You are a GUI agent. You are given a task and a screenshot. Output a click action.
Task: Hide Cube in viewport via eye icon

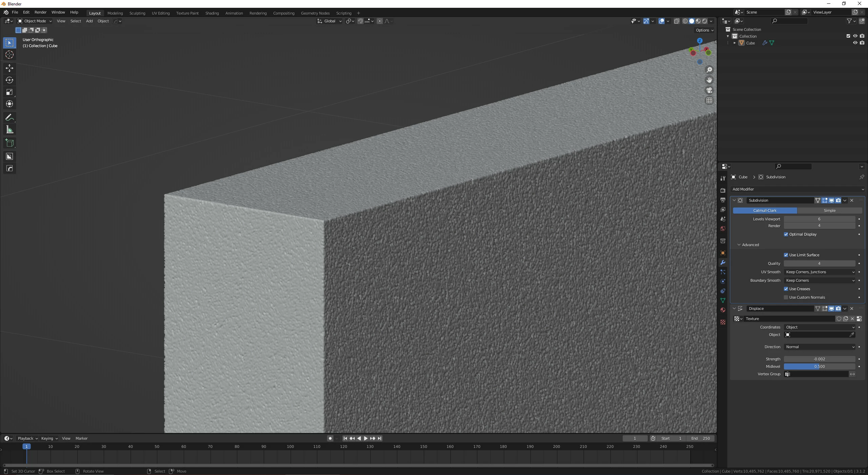(855, 43)
